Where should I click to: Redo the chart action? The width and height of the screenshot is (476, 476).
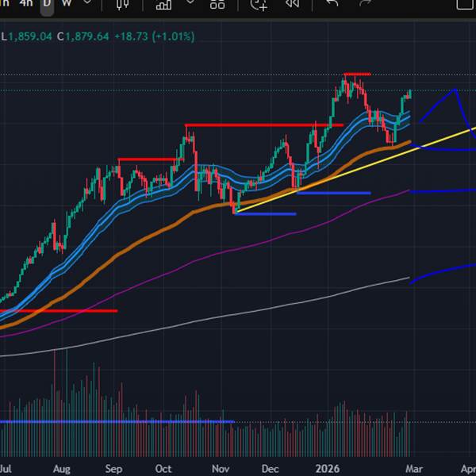365,3
